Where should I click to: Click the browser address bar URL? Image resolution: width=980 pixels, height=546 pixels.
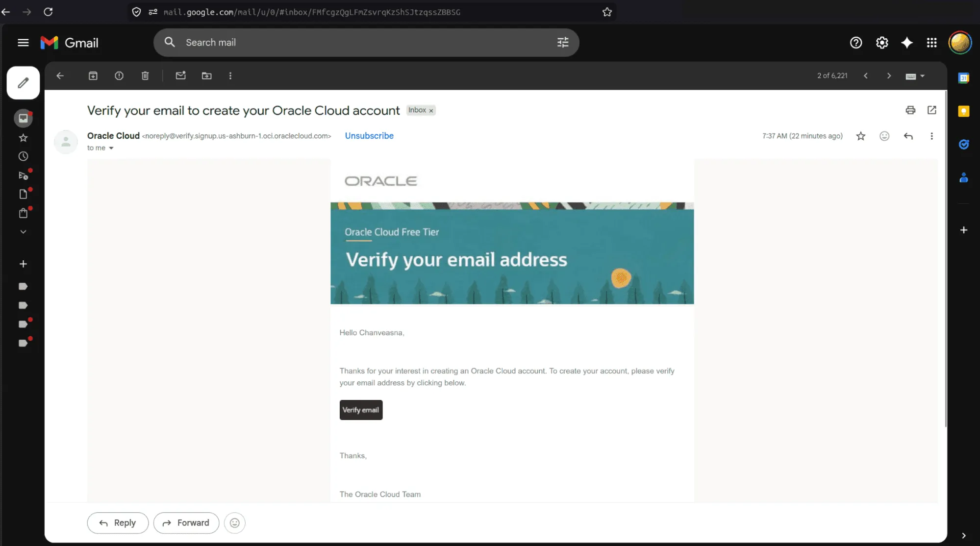tap(312, 12)
